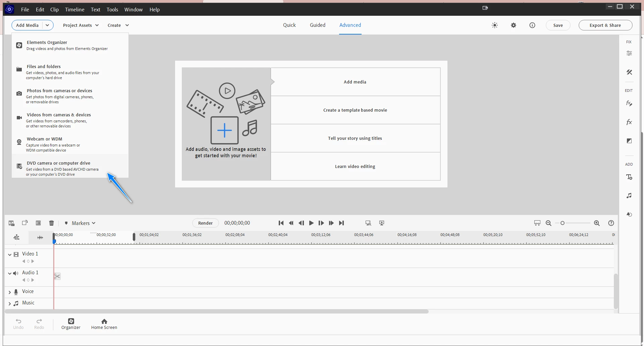Toggle the Music track note icon

tap(16, 303)
